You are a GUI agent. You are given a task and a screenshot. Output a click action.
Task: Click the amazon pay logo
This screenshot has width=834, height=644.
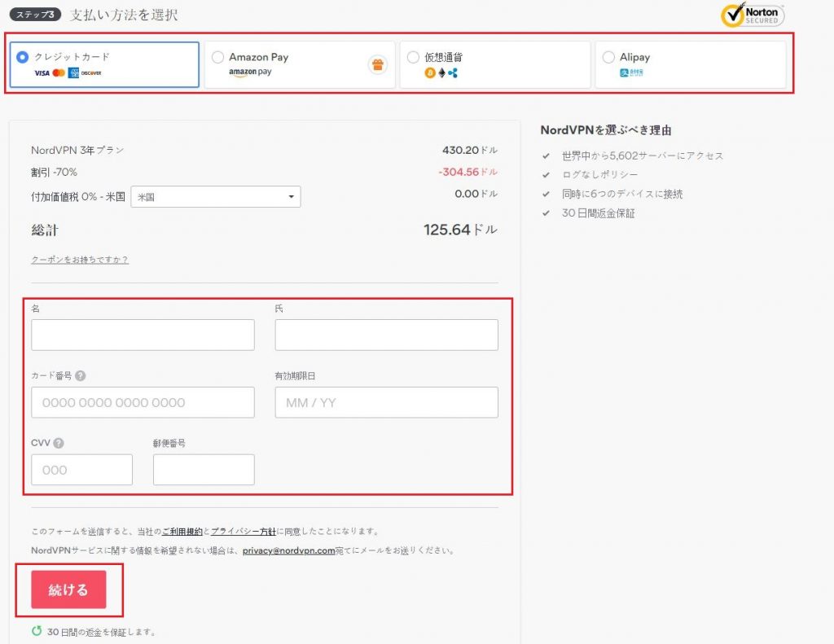[251, 72]
